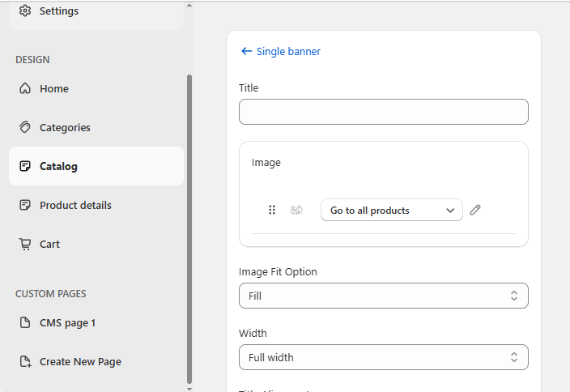Image resolution: width=570 pixels, height=392 pixels.
Task: Click the Width label
Action: pos(253,333)
